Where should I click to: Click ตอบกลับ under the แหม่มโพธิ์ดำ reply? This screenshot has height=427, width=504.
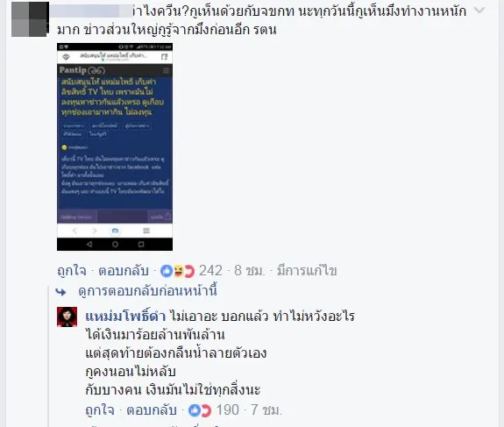click(x=152, y=410)
